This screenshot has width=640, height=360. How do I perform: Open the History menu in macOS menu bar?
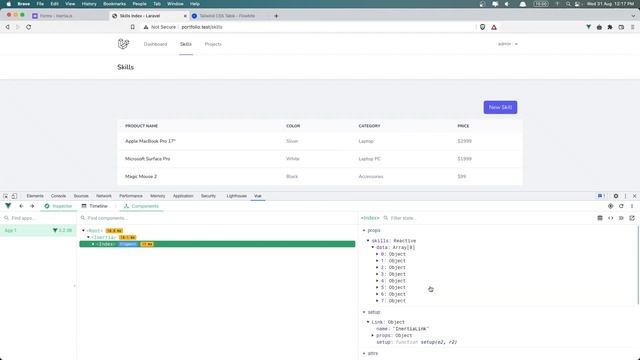tap(89, 4)
